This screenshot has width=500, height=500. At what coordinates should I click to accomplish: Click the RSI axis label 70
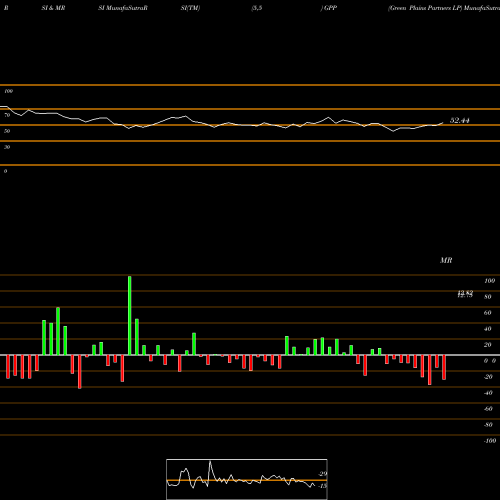tap(7, 115)
